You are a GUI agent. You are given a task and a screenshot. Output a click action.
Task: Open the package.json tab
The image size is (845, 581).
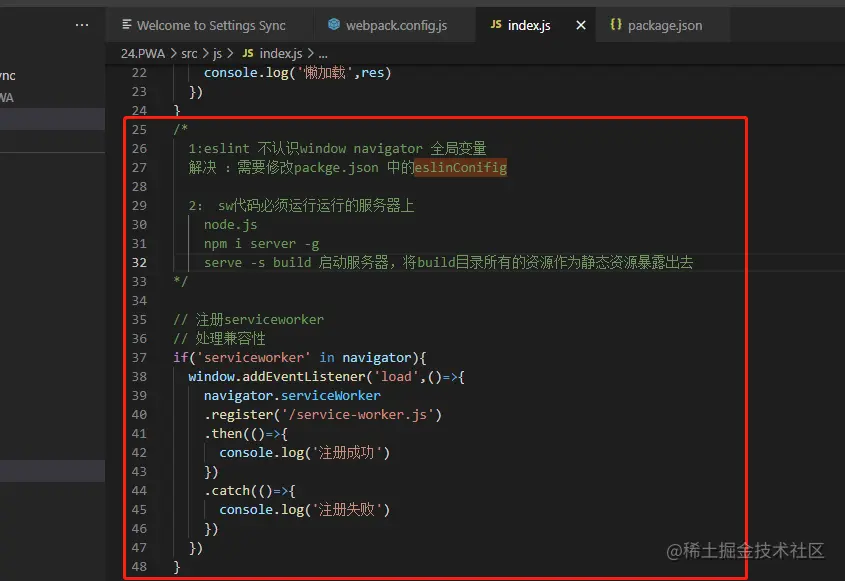pyautogui.click(x=663, y=25)
